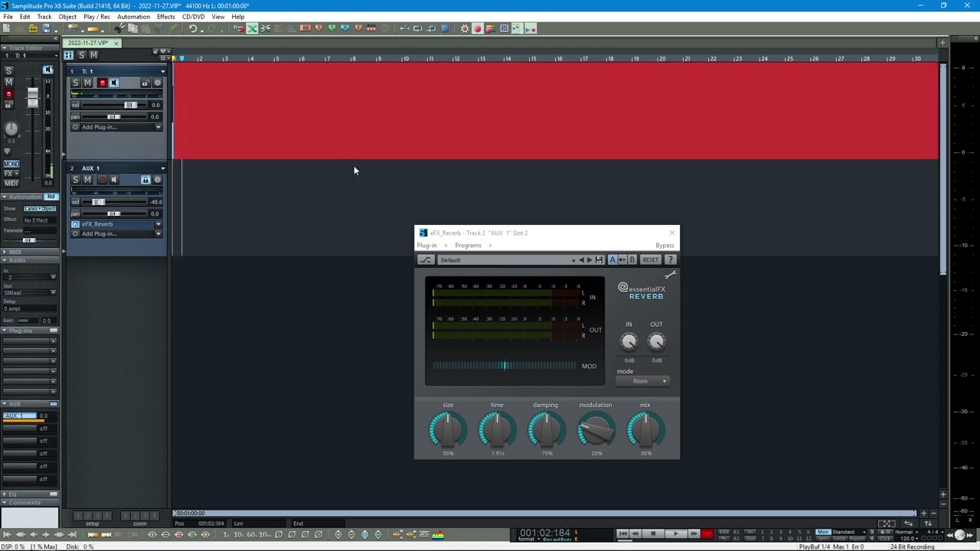Solo track 1 with its S button
Image resolution: width=980 pixels, height=551 pixels.
75,83
